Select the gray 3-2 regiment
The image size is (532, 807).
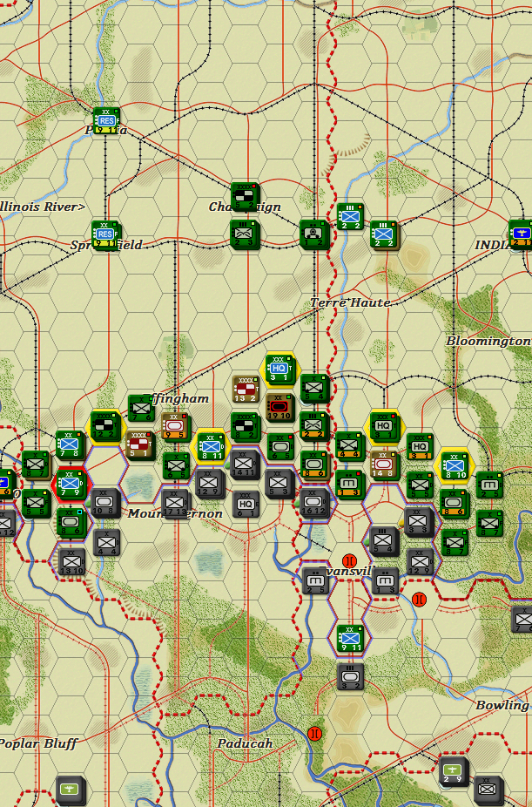point(350,677)
